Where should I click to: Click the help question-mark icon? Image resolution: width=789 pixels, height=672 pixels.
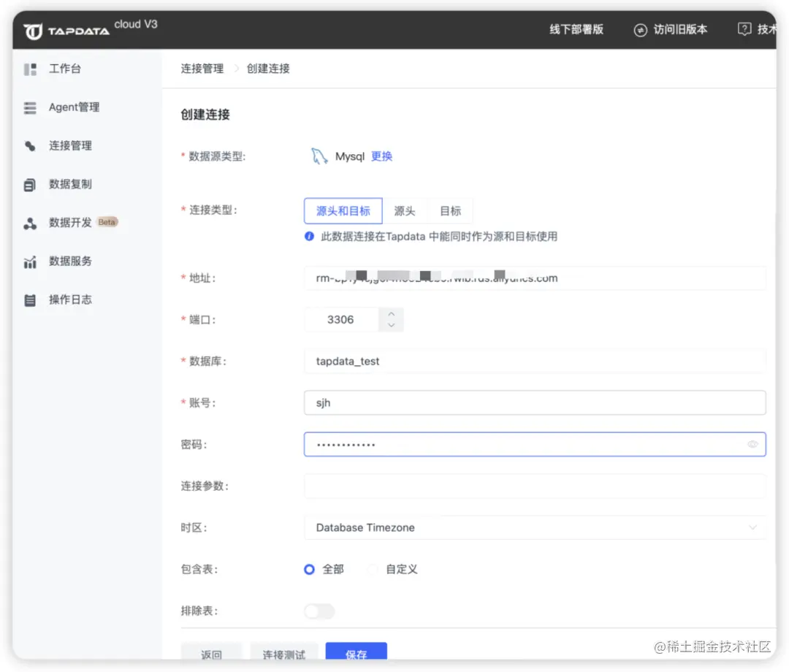[744, 29]
